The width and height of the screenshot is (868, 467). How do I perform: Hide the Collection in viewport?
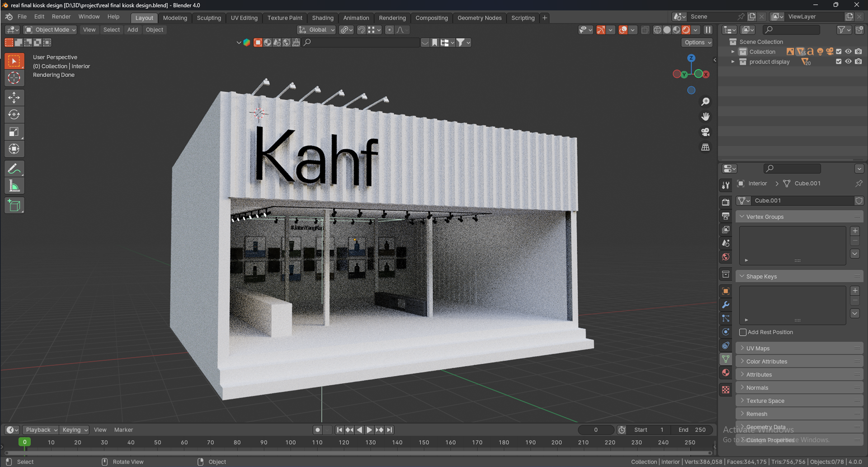[849, 52]
